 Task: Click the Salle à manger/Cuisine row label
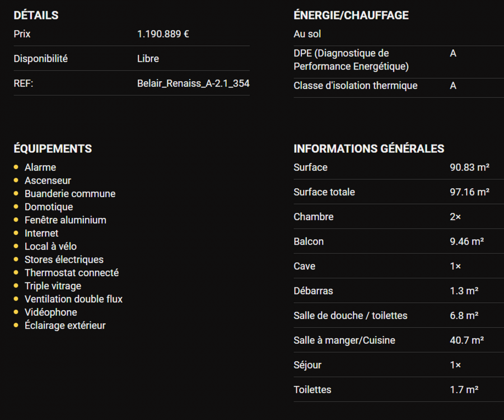pyautogui.click(x=344, y=340)
